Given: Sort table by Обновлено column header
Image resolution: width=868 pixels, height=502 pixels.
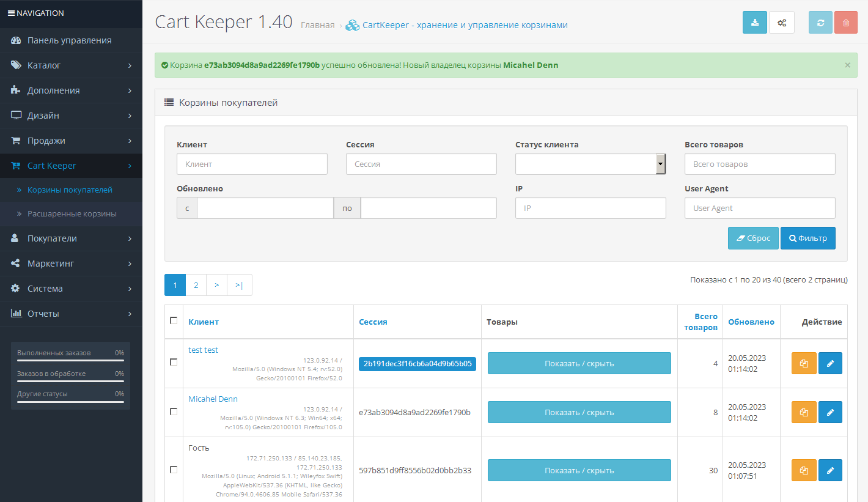Looking at the screenshot, I should (751, 322).
